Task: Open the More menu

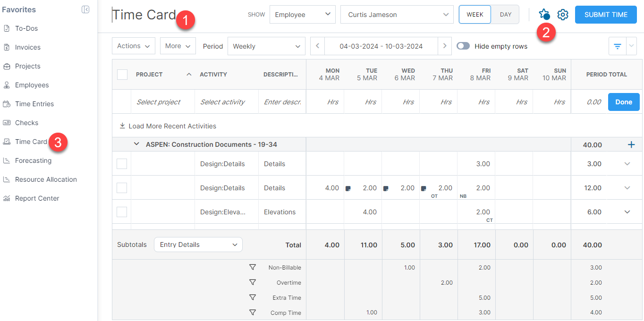Action: pos(178,46)
